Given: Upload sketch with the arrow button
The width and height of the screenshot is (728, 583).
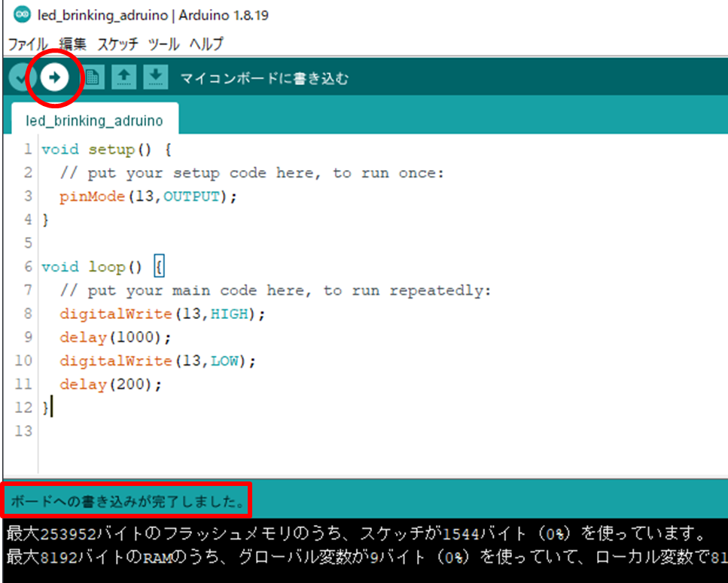Looking at the screenshot, I should point(54,77).
